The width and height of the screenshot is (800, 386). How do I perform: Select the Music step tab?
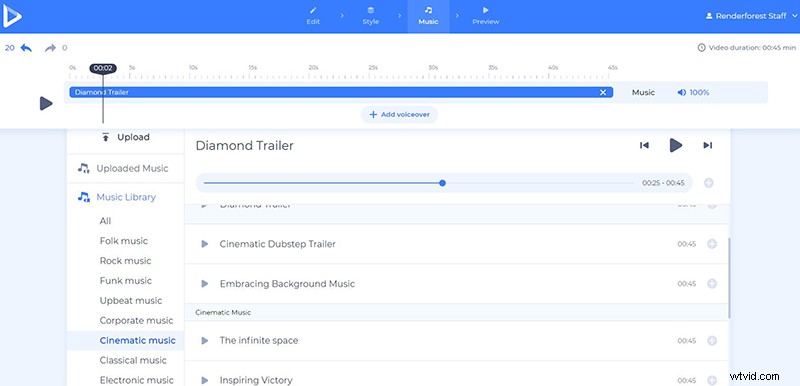[x=428, y=16]
